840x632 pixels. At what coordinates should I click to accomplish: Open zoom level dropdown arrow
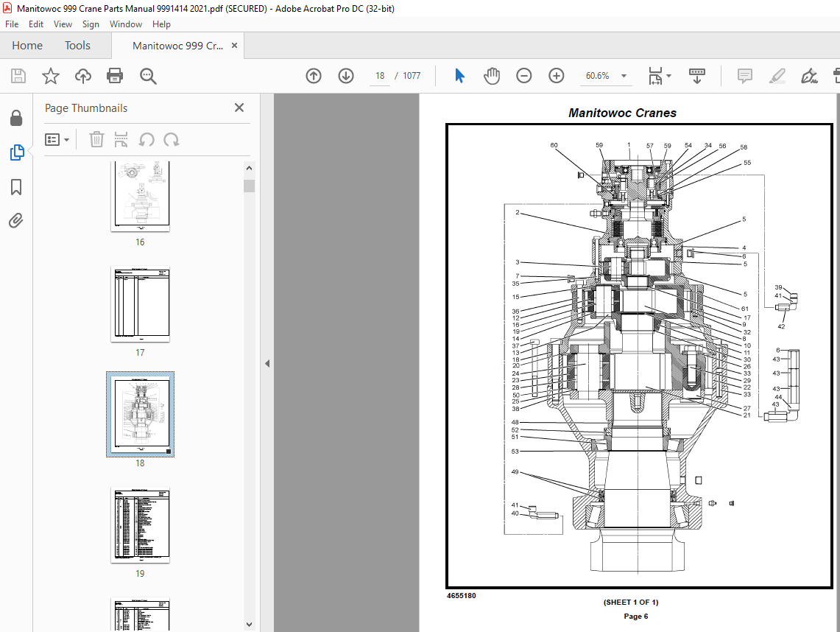[624, 76]
